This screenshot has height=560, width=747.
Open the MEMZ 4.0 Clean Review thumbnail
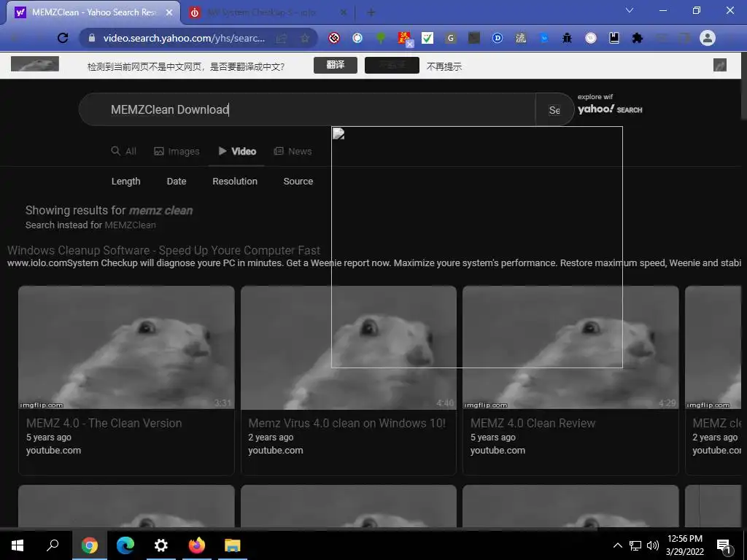570,347
